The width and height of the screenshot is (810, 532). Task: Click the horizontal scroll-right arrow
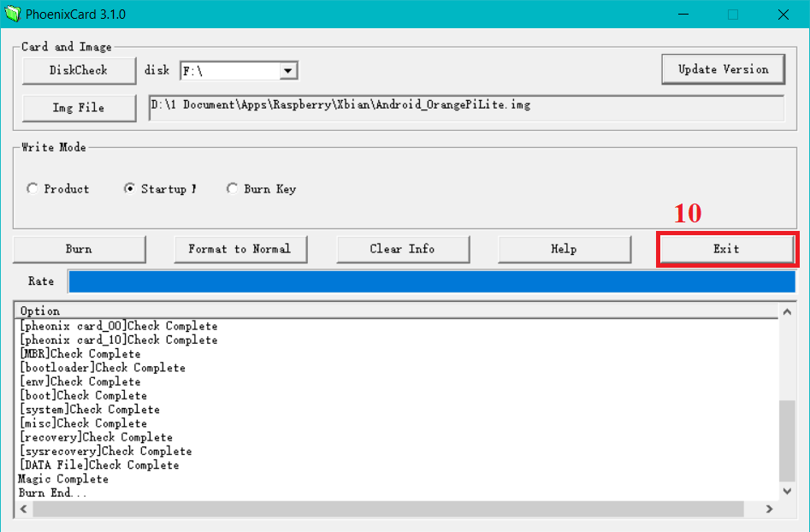click(x=769, y=509)
